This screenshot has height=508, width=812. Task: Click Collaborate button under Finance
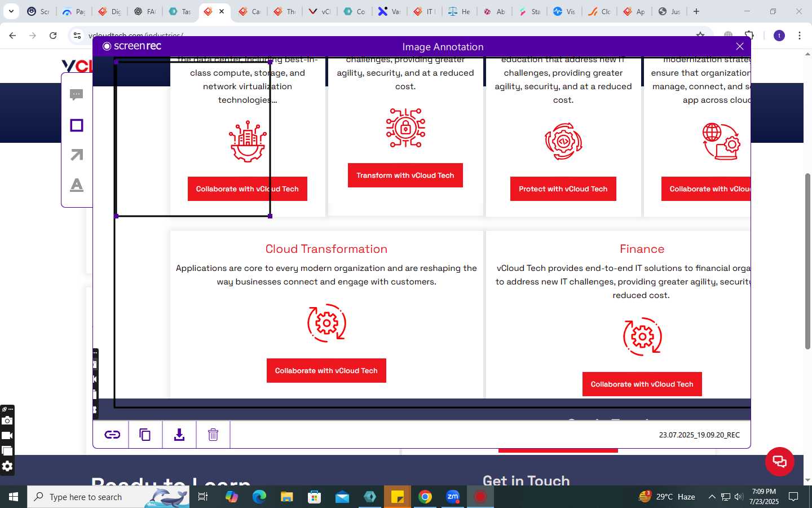(642, 384)
